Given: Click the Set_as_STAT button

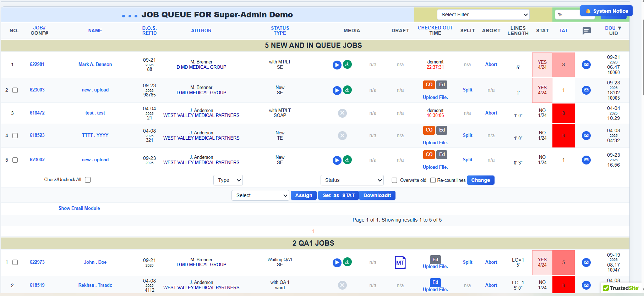Looking at the screenshot, I should 339,195.
